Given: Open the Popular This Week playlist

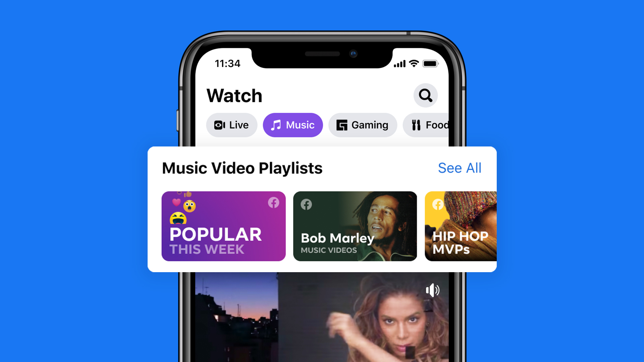Looking at the screenshot, I should [223, 226].
